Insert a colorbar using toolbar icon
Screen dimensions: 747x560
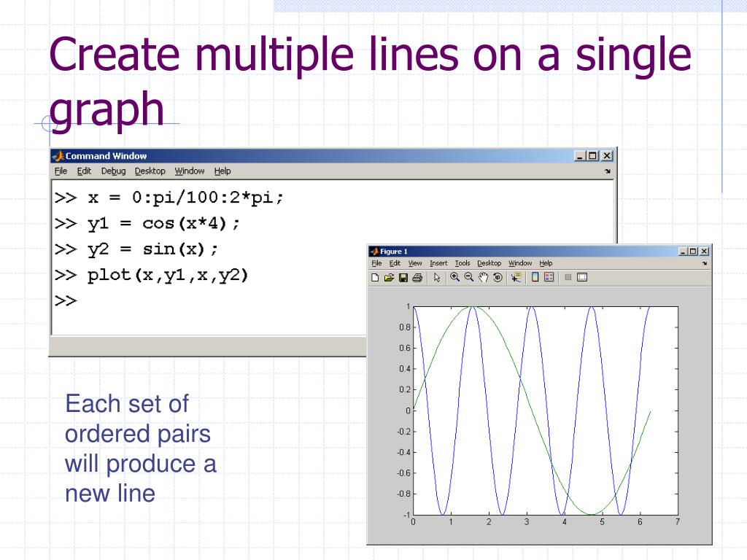click(x=535, y=277)
